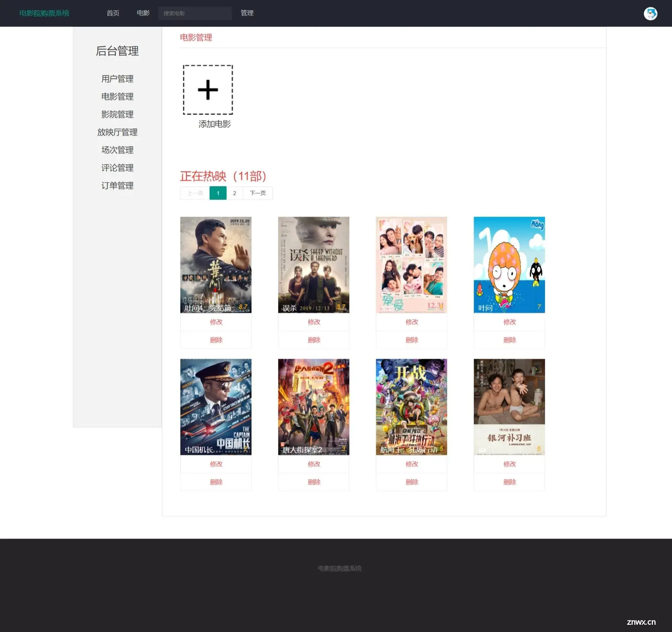Open the 航海王：狂热行动 poster
The image size is (672, 632).
(411, 407)
